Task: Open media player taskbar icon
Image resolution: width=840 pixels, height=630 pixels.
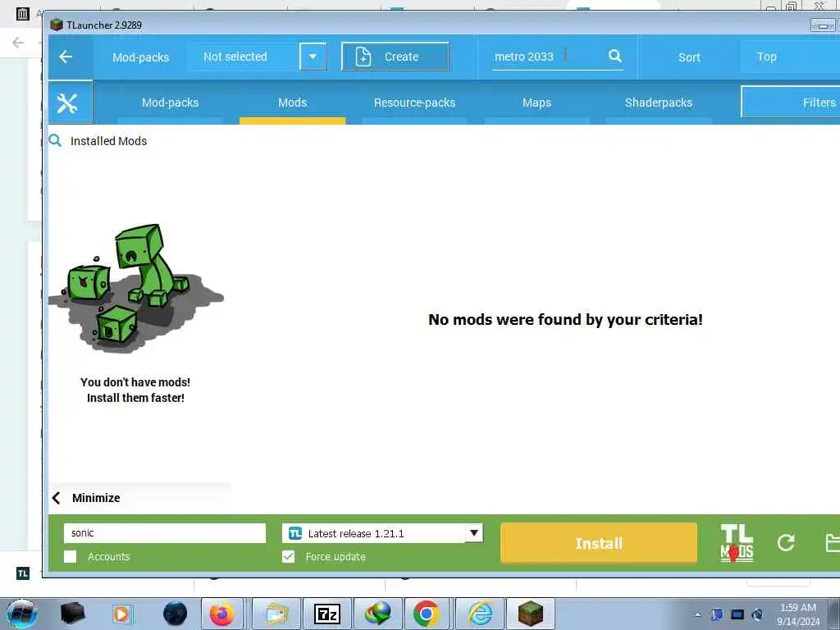Action: 121,614
